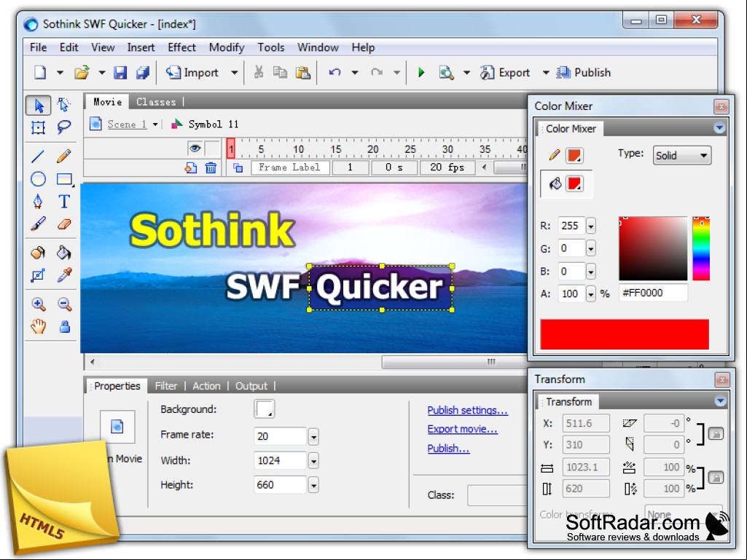Toggle the rotation/skew lock in Transform panel
This screenshot has width=747, height=560.
pyautogui.click(x=716, y=434)
